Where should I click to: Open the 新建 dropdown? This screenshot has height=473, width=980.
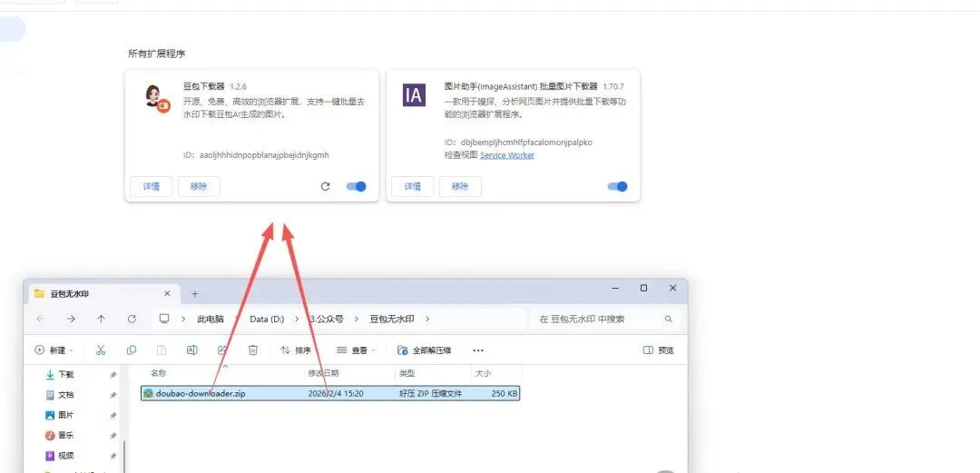coord(54,350)
